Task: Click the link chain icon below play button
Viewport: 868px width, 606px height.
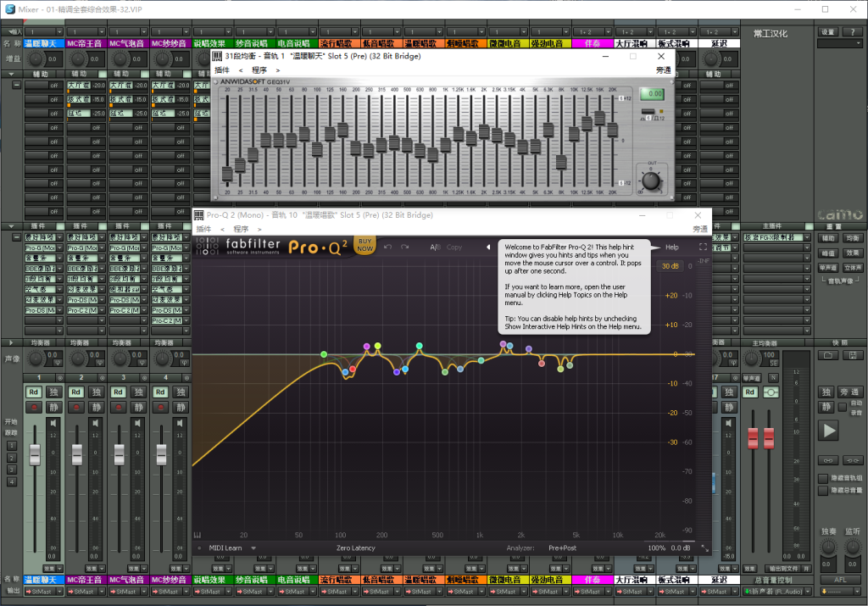Action: (828, 460)
